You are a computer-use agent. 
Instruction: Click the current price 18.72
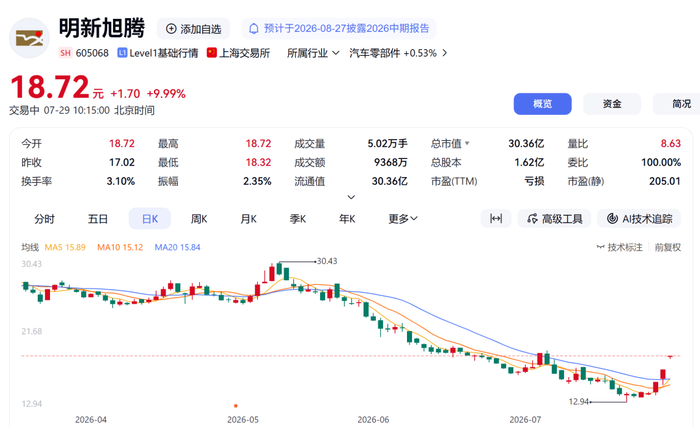(x=50, y=87)
